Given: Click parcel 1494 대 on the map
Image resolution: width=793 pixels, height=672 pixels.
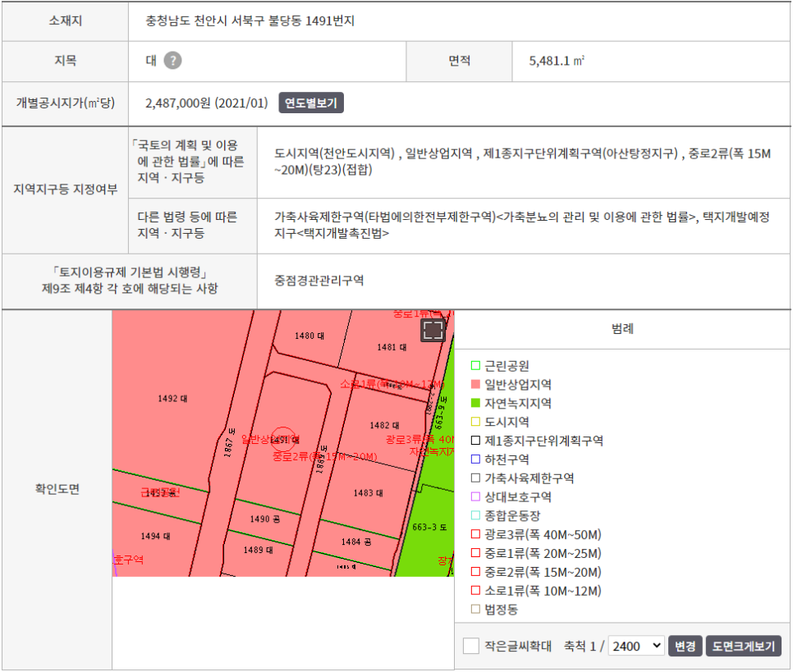Looking at the screenshot, I should pos(155,536).
